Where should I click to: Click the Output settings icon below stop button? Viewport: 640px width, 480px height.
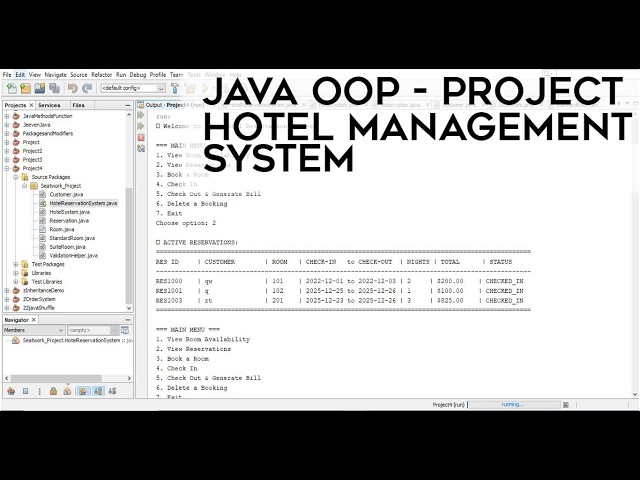[x=141, y=148]
